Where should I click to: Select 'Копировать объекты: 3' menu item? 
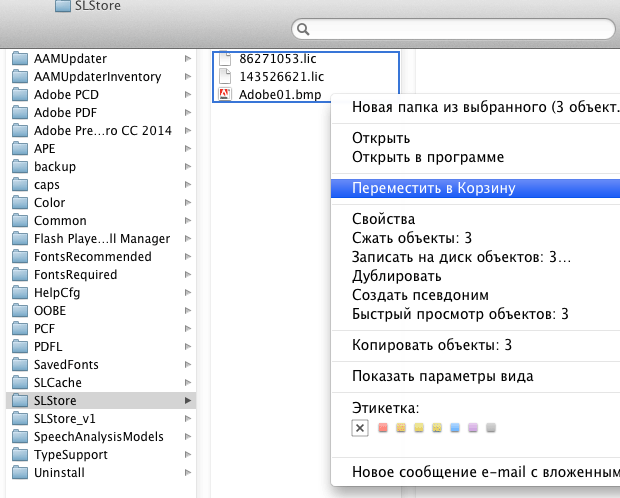[x=475, y=345]
